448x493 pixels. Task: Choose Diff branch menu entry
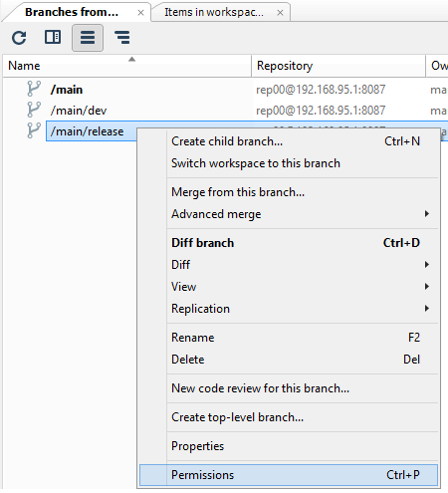289,243
